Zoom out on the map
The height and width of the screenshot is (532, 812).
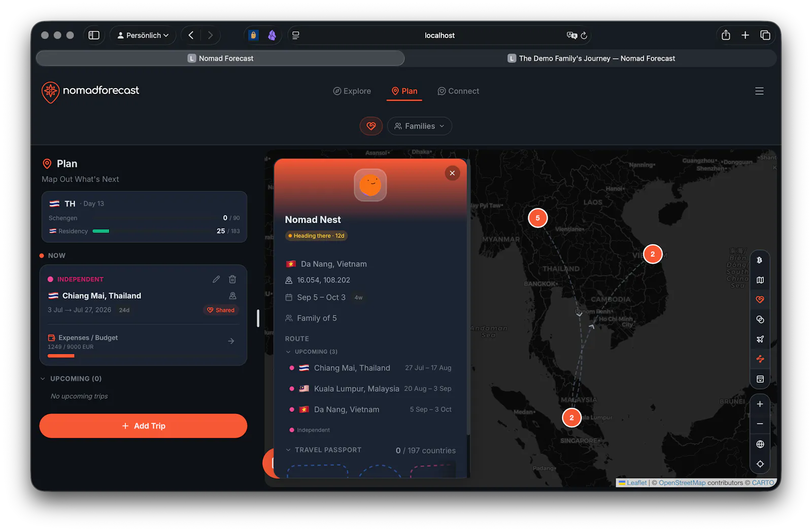pos(760,424)
